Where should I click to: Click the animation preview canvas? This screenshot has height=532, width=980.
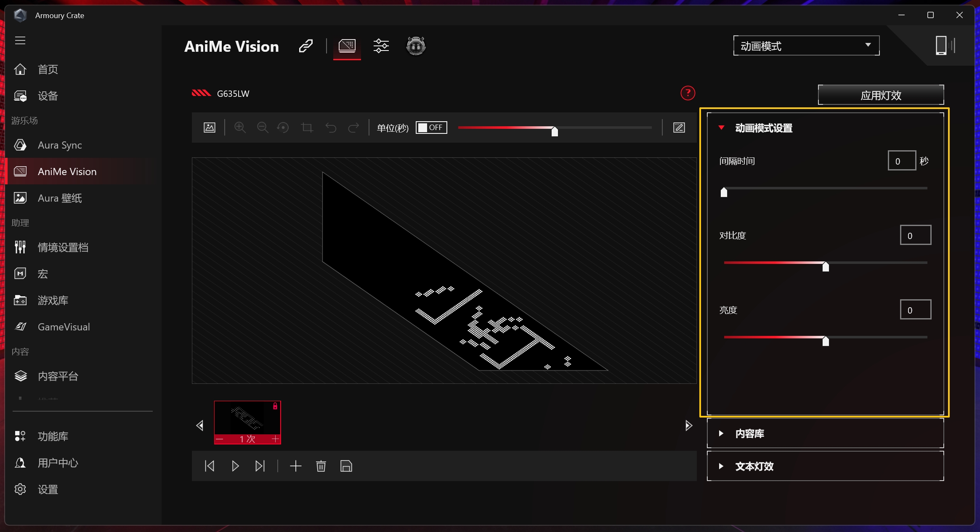click(x=444, y=271)
